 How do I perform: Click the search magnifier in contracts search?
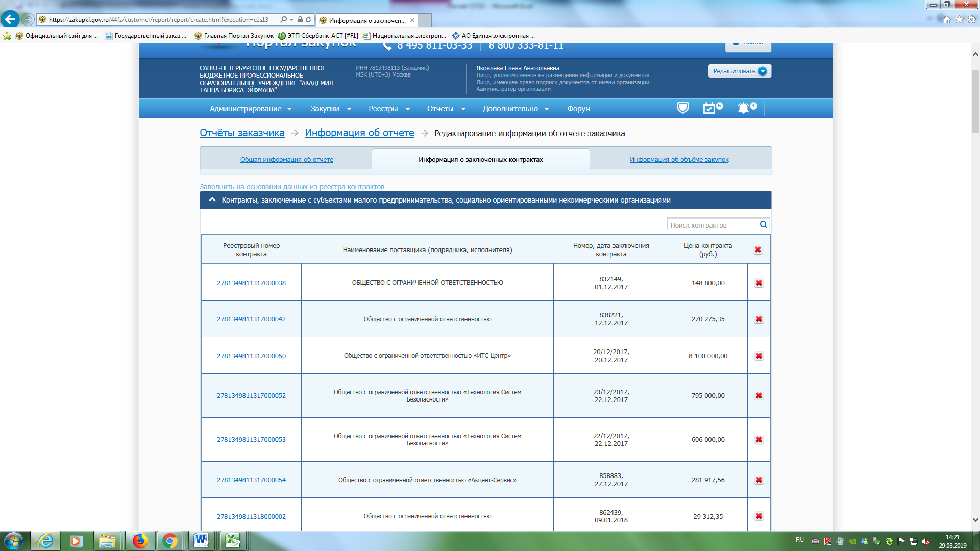[763, 225]
